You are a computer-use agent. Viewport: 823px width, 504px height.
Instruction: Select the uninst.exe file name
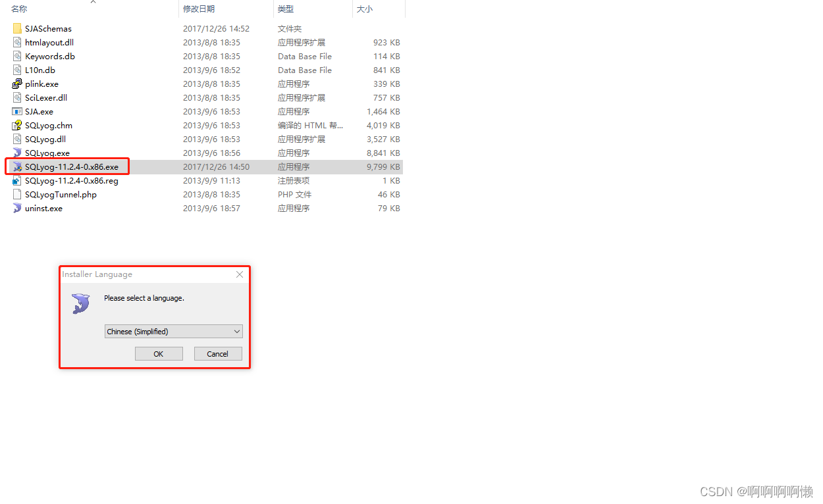pos(43,208)
